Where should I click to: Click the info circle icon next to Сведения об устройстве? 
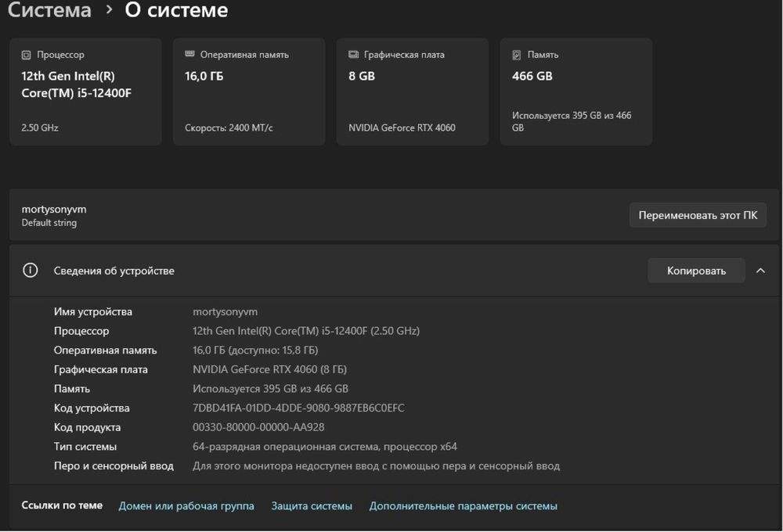pos(31,271)
